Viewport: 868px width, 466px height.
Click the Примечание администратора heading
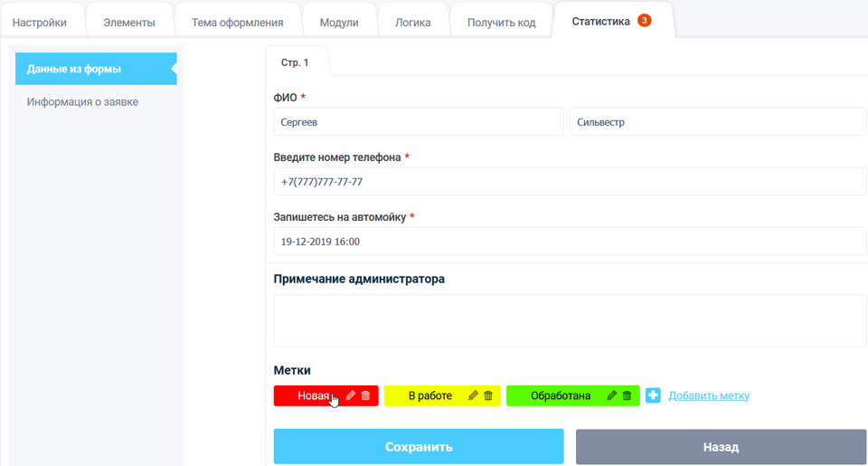(x=359, y=279)
